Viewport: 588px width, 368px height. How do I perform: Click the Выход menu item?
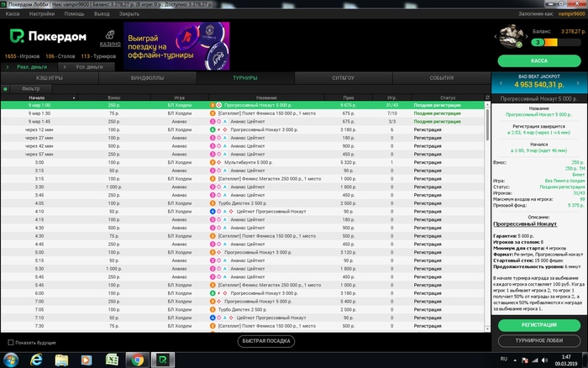(x=102, y=14)
